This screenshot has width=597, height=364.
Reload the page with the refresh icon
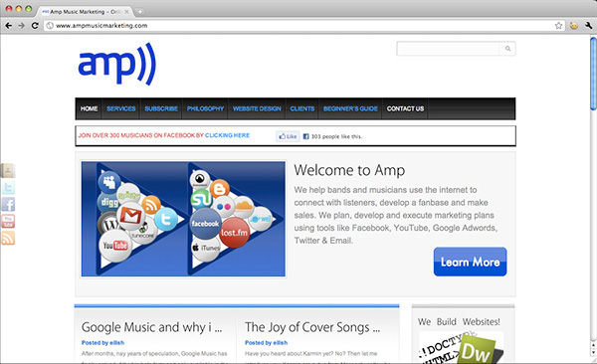35,26
